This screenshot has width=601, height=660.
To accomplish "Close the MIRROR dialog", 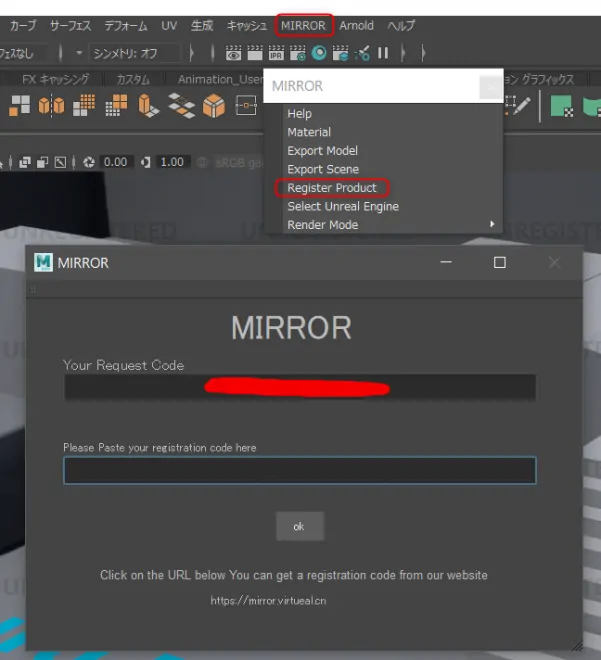I will [x=554, y=262].
